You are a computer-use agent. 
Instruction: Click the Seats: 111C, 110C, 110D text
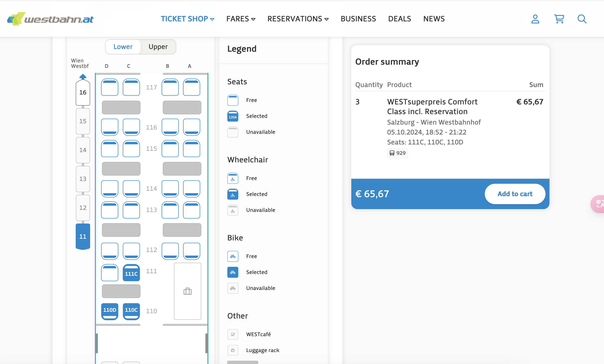tap(425, 142)
